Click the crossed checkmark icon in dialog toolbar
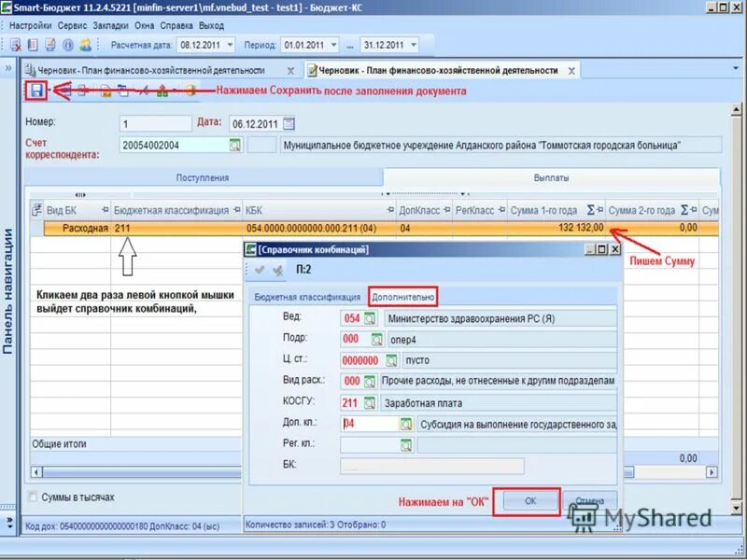747x560 pixels. click(277, 270)
